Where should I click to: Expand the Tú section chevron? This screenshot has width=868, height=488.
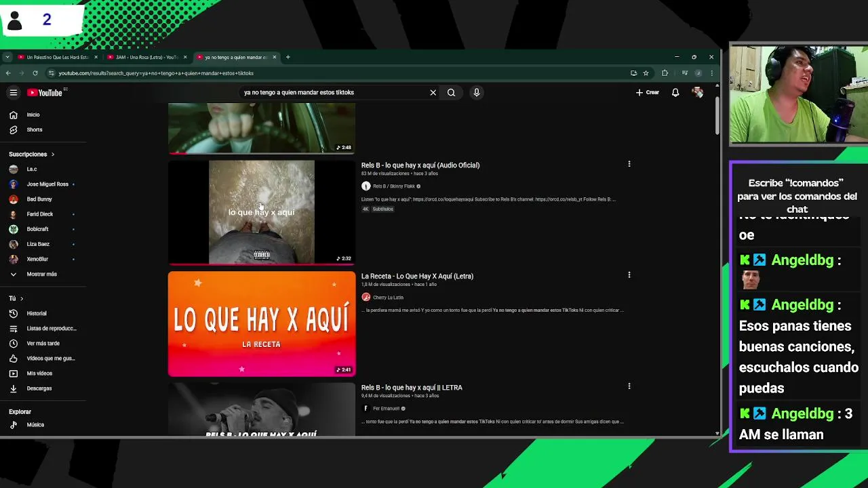click(22, 298)
